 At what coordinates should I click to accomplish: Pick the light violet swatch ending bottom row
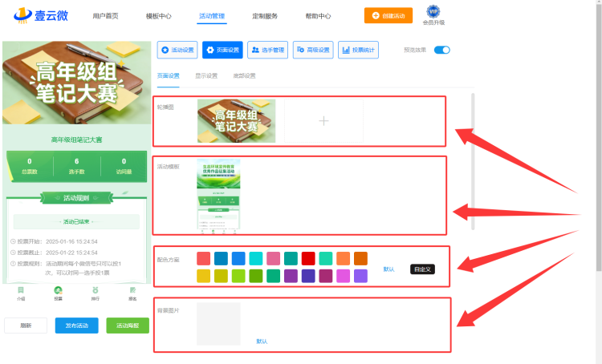tap(360, 276)
